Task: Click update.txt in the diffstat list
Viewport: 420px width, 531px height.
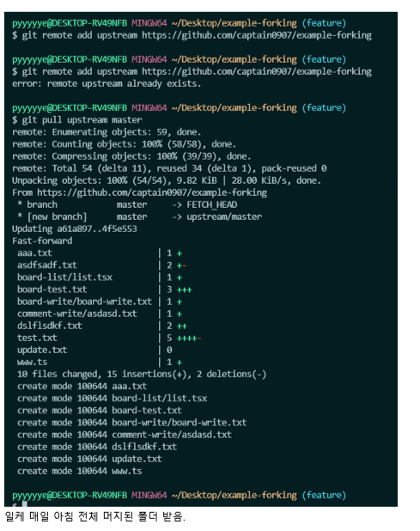Action: (42, 351)
